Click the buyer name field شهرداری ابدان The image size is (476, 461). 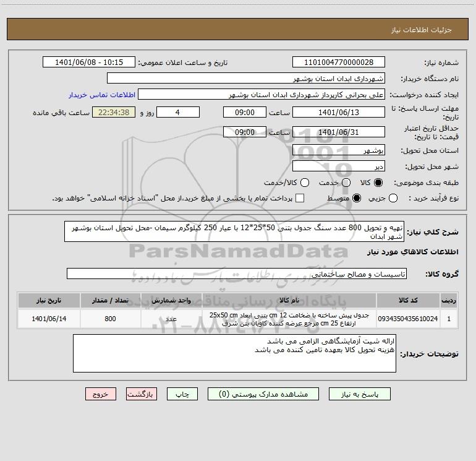[x=246, y=79]
